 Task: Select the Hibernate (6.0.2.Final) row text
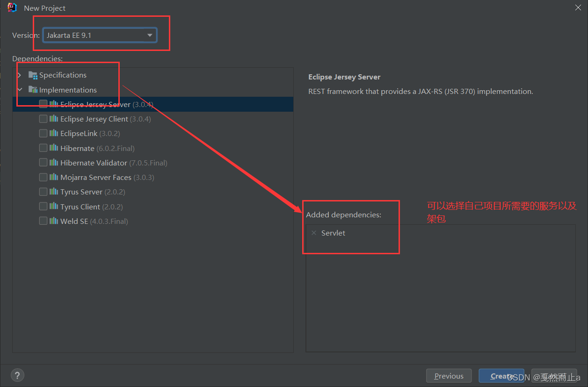tap(97, 148)
